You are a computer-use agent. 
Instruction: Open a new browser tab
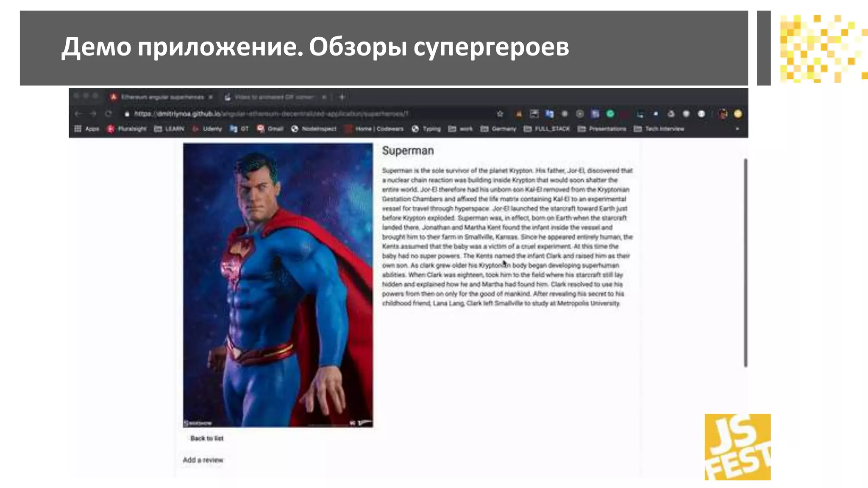(x=342, y=97)
